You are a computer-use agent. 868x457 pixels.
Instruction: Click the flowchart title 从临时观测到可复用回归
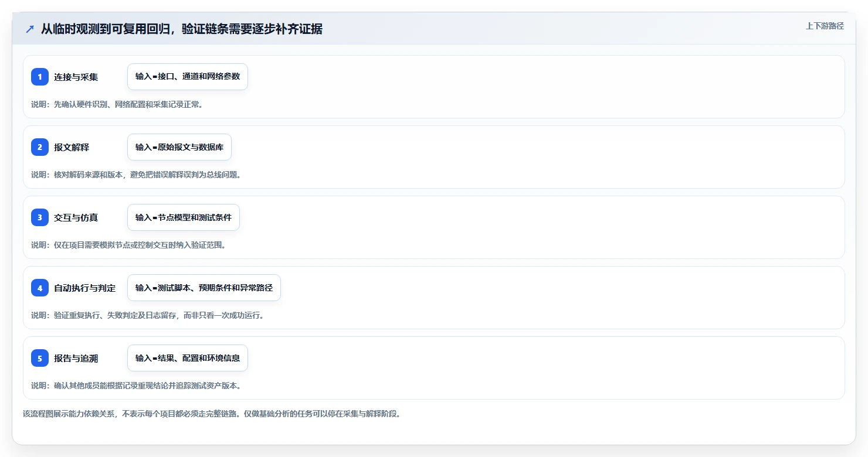pos(182,29)
